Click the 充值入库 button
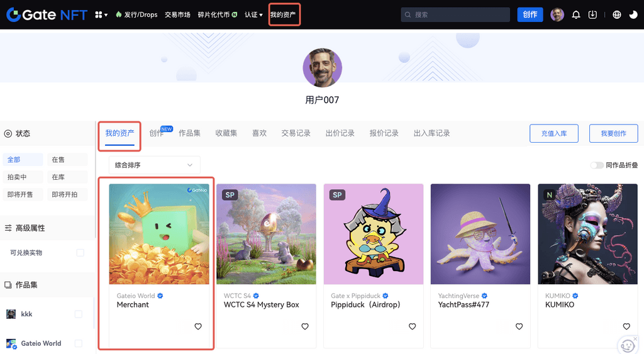The height and width of the screenshot is (354, 644). pyautogui.click(x=553, y=133)
